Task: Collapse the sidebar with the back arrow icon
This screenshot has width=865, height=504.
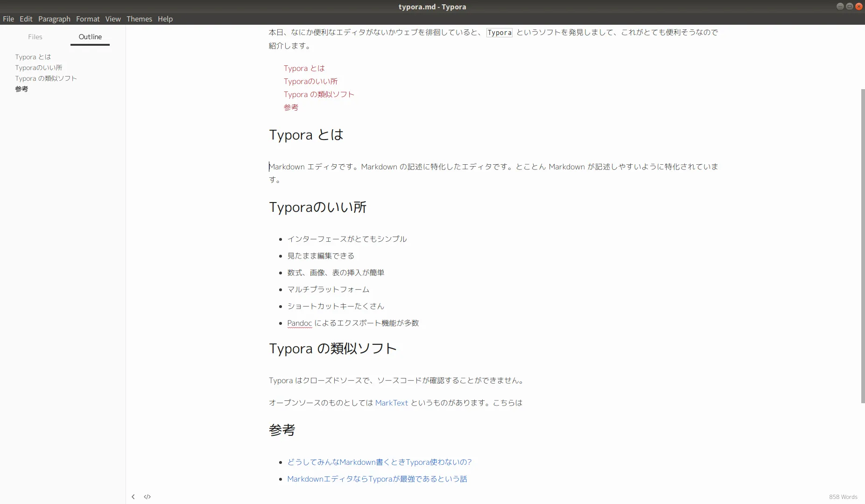Action: click(133, 497)
